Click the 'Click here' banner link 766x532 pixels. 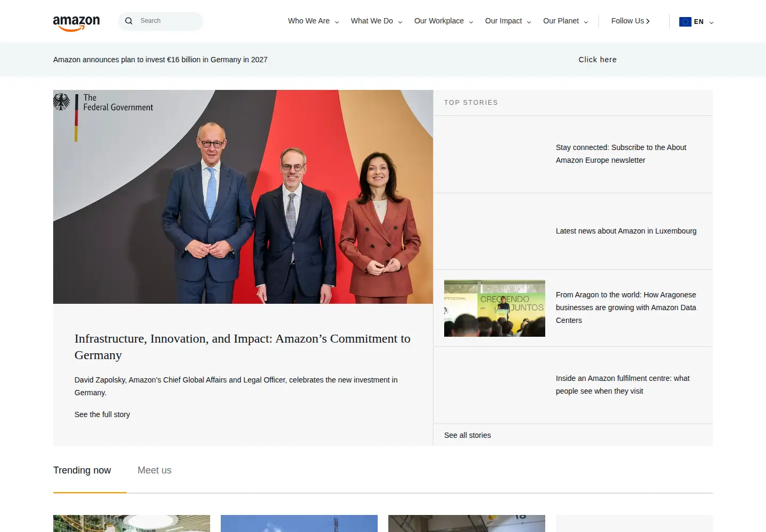pos(597,60)
